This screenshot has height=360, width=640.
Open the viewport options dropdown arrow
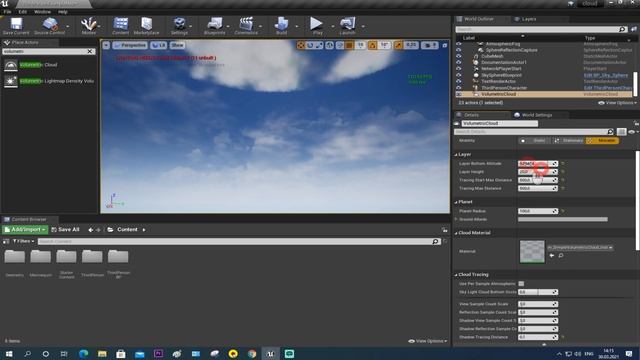tap(106, 45)
